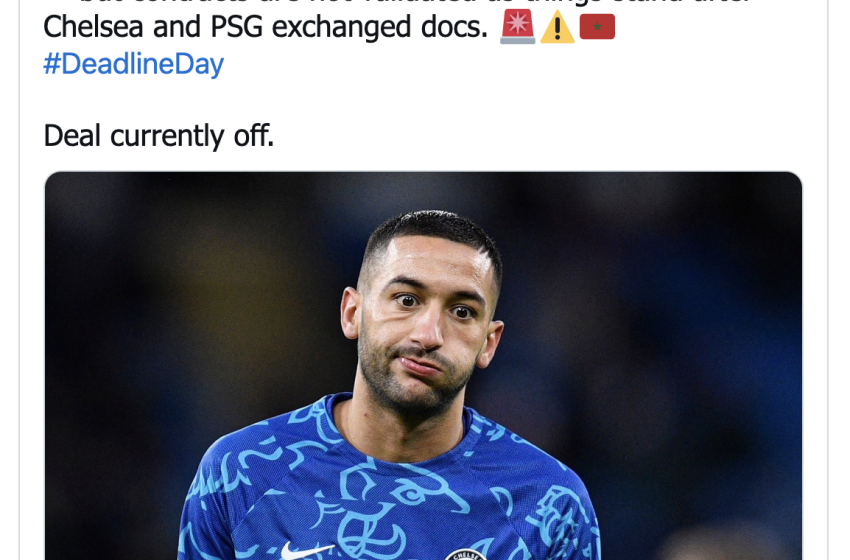Click the Chelsea crest on the shirt
The image size is (850, 560).
coord(465,555)
